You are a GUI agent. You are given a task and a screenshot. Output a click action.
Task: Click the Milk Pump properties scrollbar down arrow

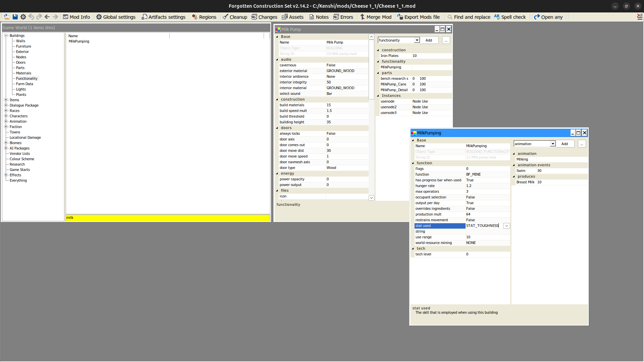coord(371,198)
